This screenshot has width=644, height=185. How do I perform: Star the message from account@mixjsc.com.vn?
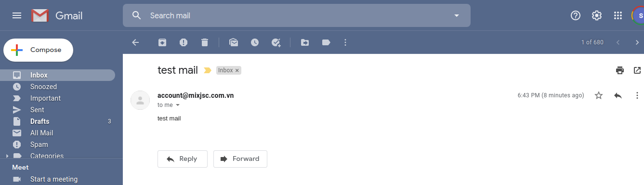point(599,95)
